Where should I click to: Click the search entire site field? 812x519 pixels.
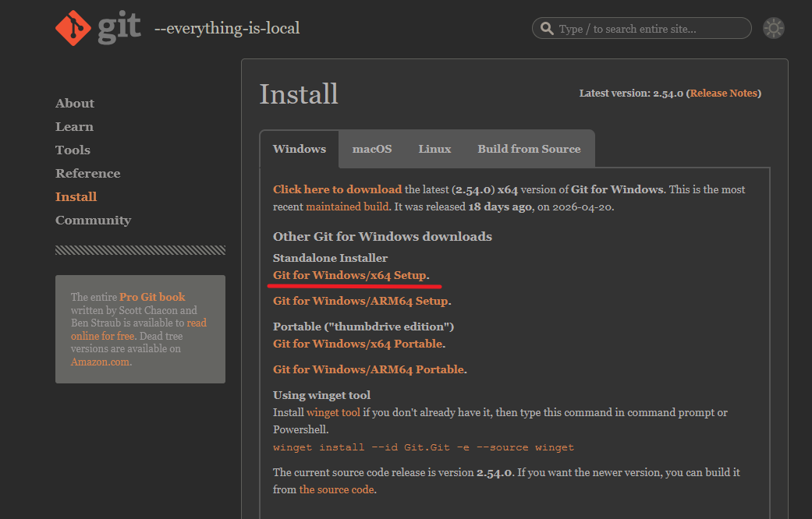pyautogui.click(x=642, y=28)
